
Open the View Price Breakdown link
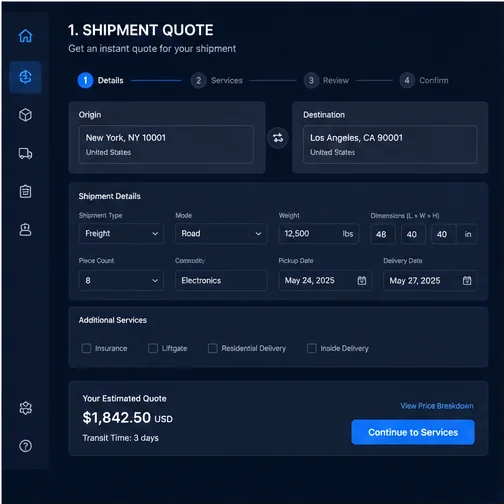coord(437,406)
